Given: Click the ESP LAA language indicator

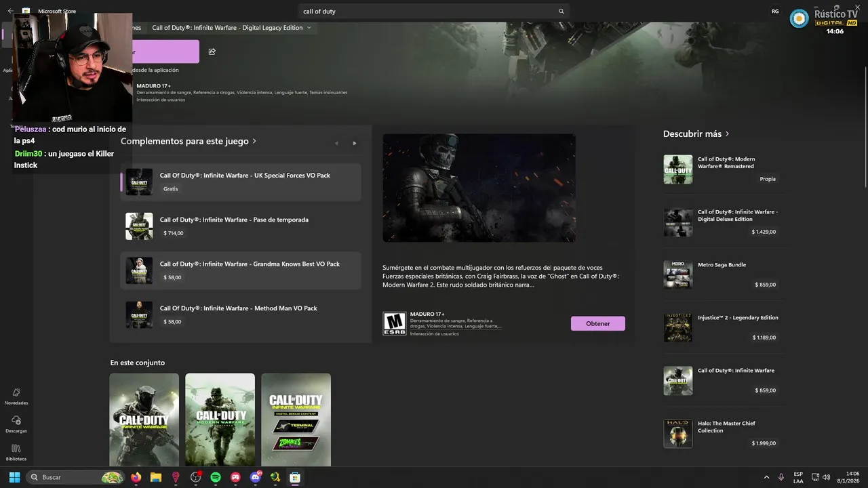Looking at the screenshot, I should pos(798,477).
